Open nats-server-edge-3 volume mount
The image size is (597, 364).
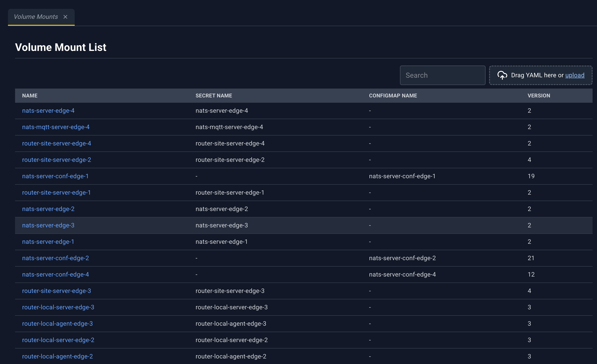click(48, 225)
